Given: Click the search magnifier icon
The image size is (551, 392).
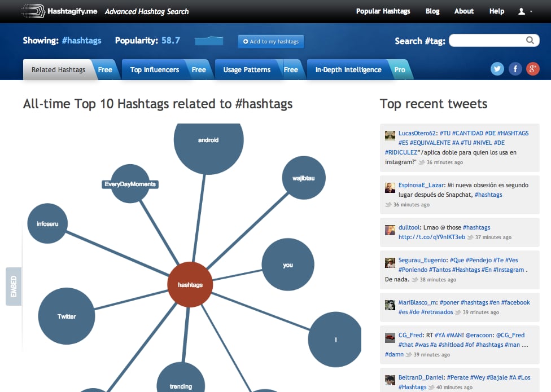Looking at the screenshot, I should [530, 41].
